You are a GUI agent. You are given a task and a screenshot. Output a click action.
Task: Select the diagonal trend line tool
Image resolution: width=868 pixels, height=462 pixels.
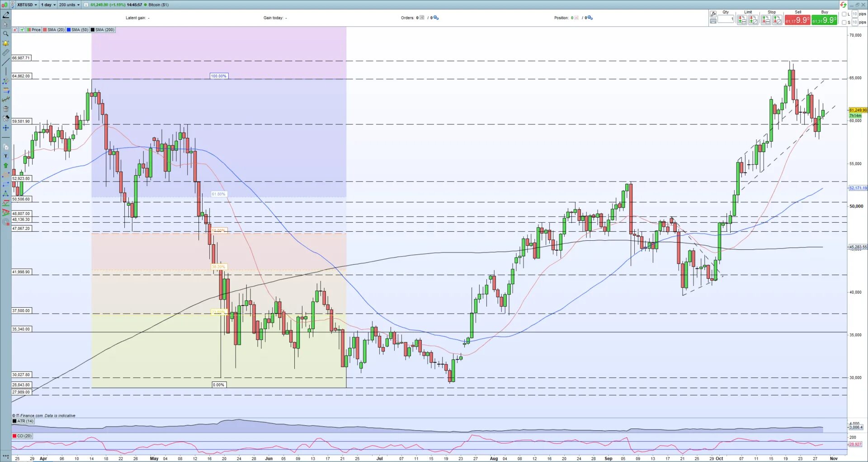[x=6, y=62]
